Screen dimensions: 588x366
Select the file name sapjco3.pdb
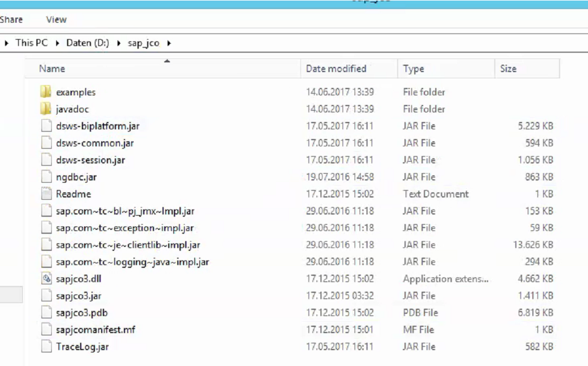point(82,313)
